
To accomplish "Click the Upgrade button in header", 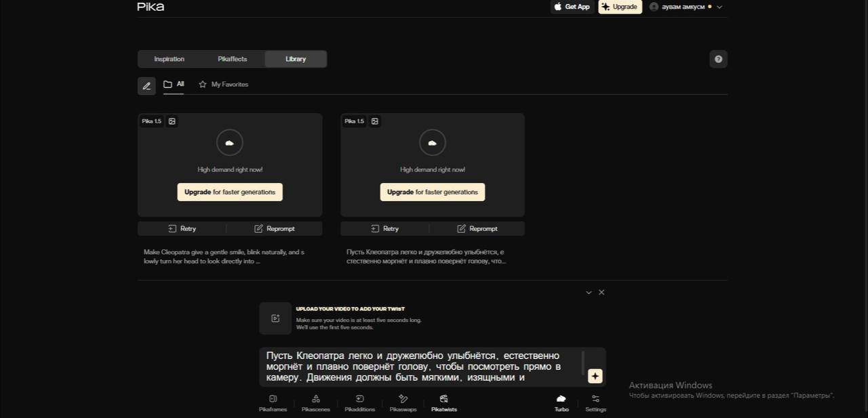I will click(620, 7).
